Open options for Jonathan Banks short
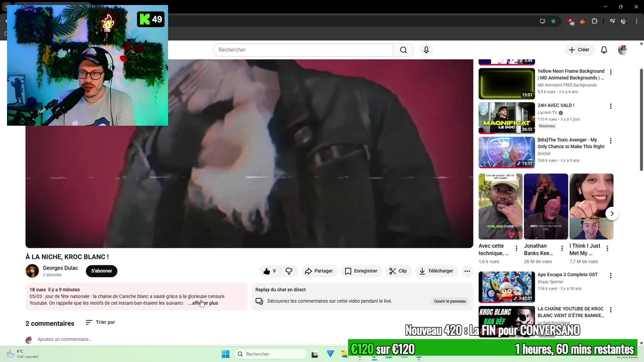The height and width of the screenshot is (362, 644). 562,248
